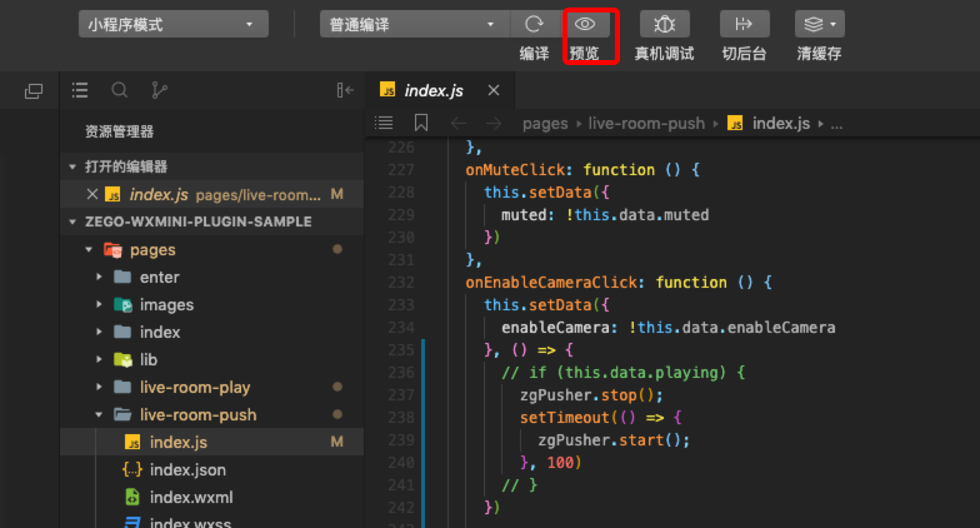Click the bookmark icon in editor bar

421,123
